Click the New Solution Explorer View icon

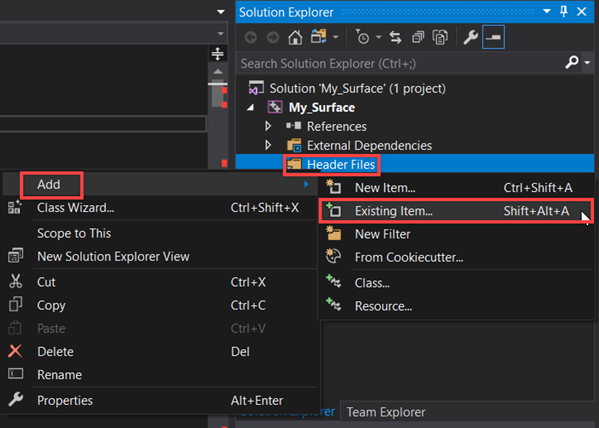click(x=15, y=256)
